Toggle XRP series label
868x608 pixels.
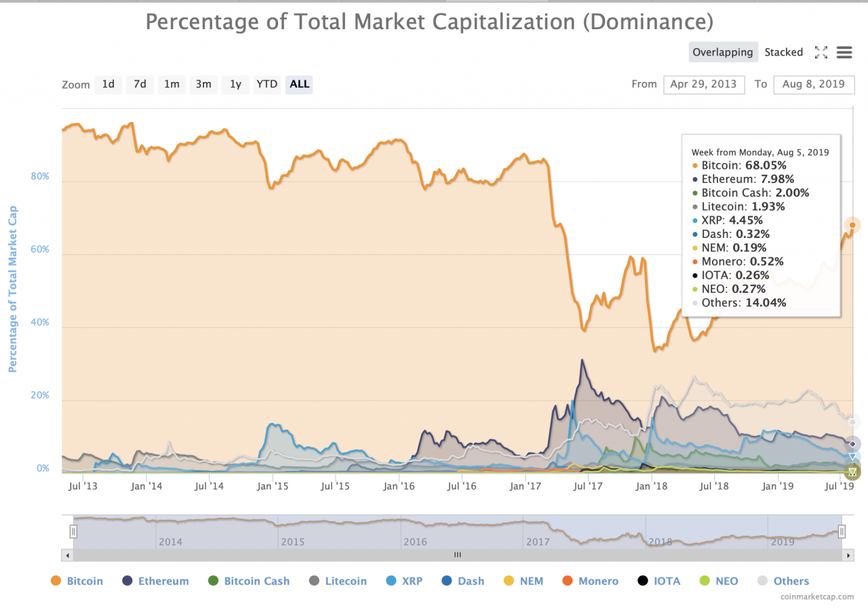412,581
